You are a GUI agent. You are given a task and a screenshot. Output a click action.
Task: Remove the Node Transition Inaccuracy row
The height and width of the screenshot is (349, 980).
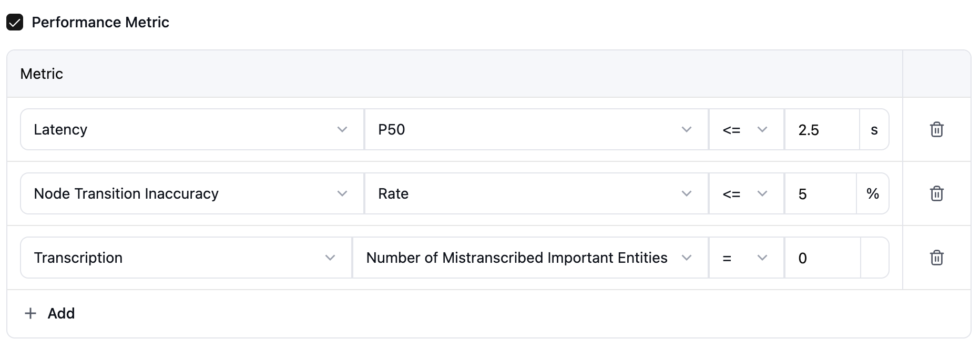click(x=936, y=193)
